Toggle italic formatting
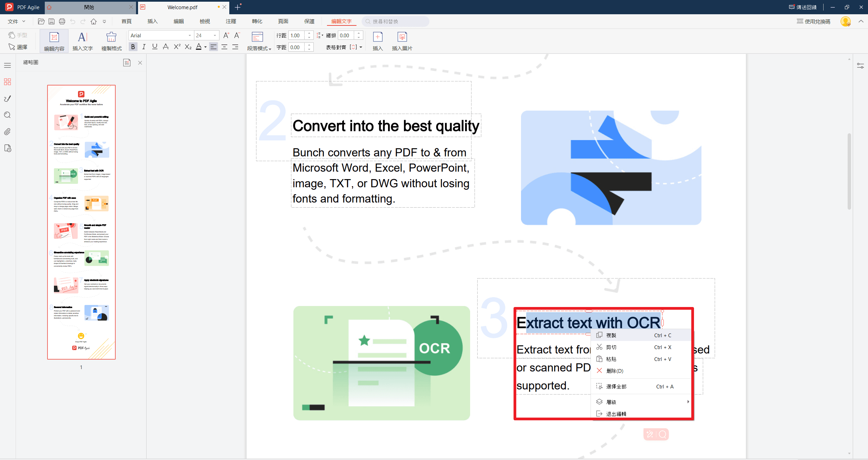 (144, 47)
